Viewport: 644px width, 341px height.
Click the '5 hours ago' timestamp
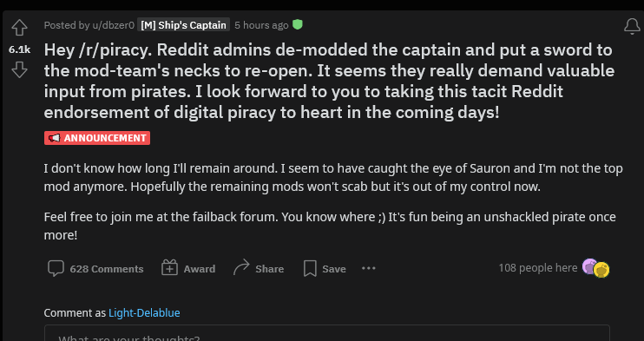point(261,25)
